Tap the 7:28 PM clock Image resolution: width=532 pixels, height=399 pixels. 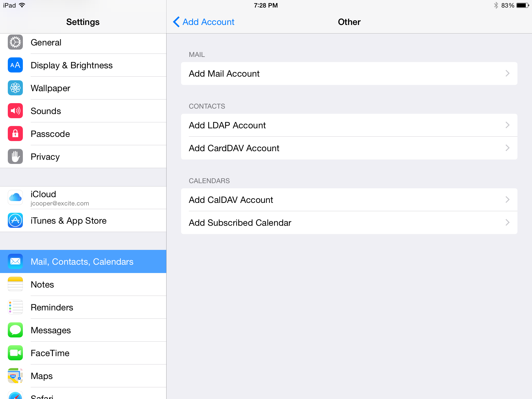pos(266,5)
